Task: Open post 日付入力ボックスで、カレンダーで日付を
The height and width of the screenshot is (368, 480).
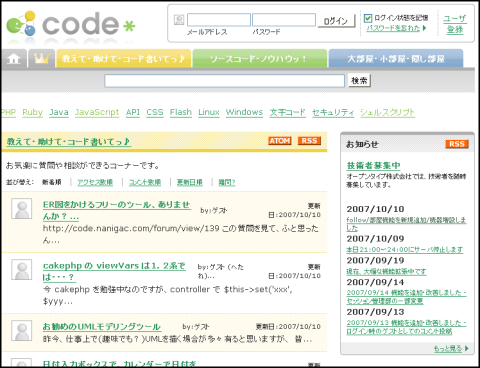Action: (x=119, y=364)
